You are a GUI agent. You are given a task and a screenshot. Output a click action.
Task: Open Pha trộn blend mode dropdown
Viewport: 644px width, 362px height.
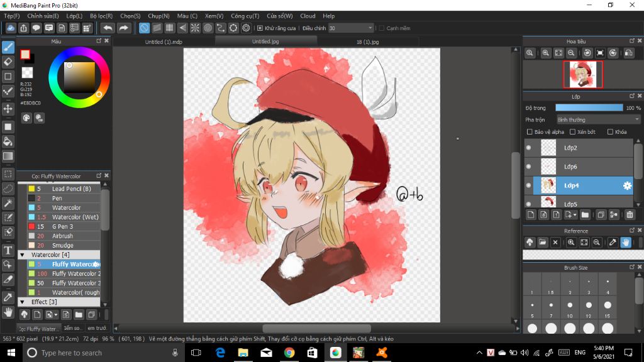(599, 119)
